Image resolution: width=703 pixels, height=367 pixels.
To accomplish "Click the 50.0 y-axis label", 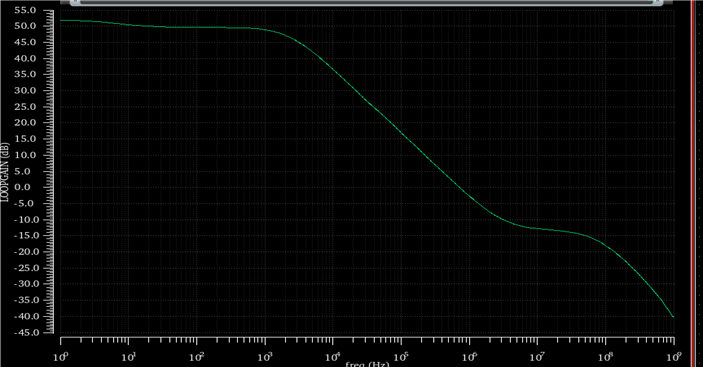I will [x=25, y=26].
